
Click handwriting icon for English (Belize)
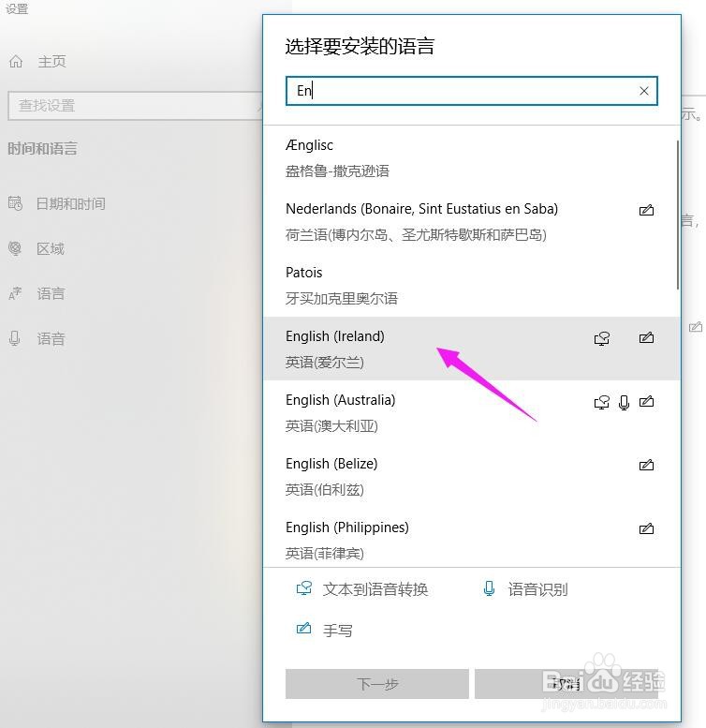[646, 465]
